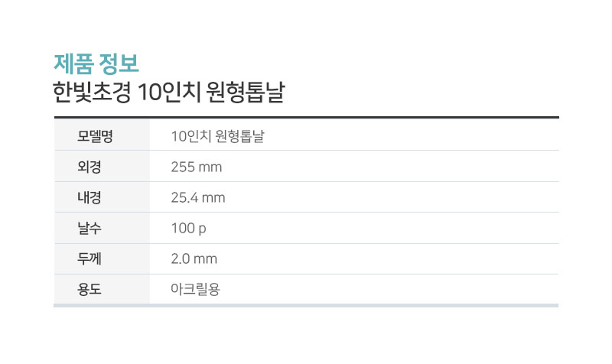Click the word 정보 in teal heading

click(x=119, y=63)
